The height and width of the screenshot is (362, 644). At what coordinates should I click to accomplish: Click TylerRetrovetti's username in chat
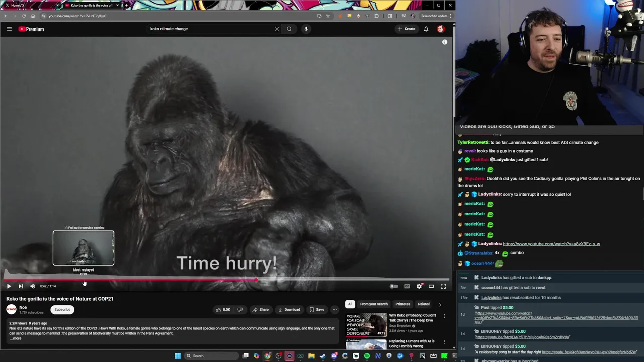pos(473,142)
